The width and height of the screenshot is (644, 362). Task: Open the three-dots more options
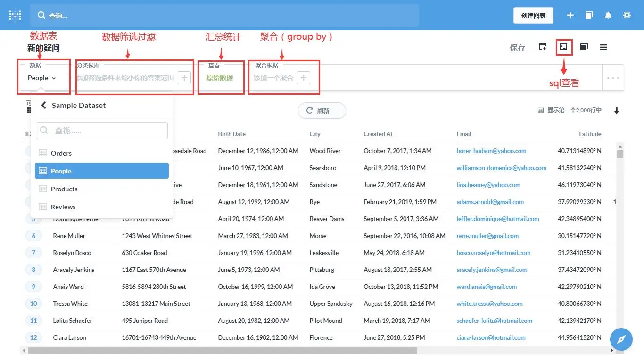613,78
